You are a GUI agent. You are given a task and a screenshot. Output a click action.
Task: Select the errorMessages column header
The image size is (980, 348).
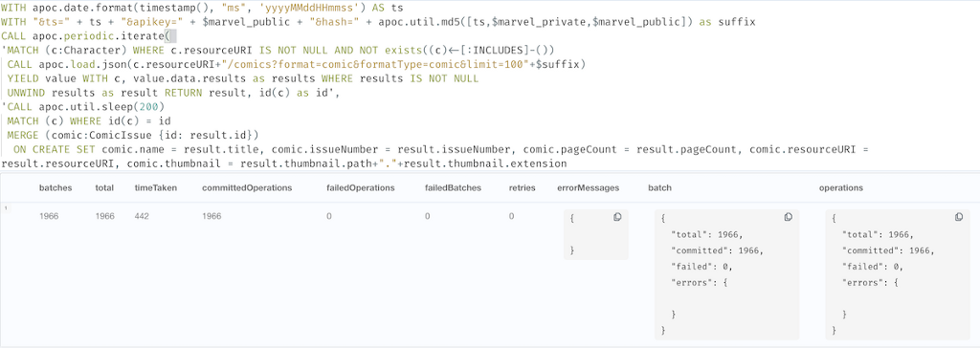point(589,187)
